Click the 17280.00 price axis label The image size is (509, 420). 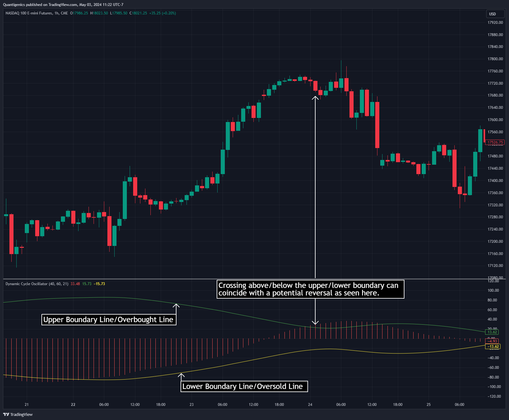pyautogui.click(x=495, y=217)
